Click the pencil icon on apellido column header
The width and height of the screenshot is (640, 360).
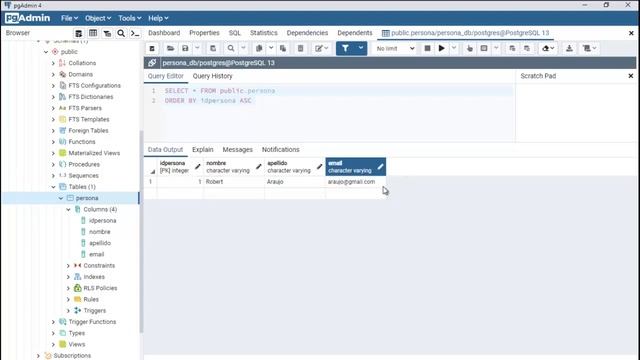(319, 167)
